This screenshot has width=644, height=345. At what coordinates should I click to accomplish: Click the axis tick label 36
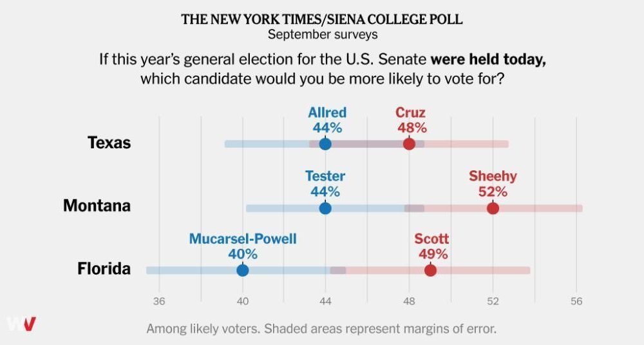tap(159, 301)
